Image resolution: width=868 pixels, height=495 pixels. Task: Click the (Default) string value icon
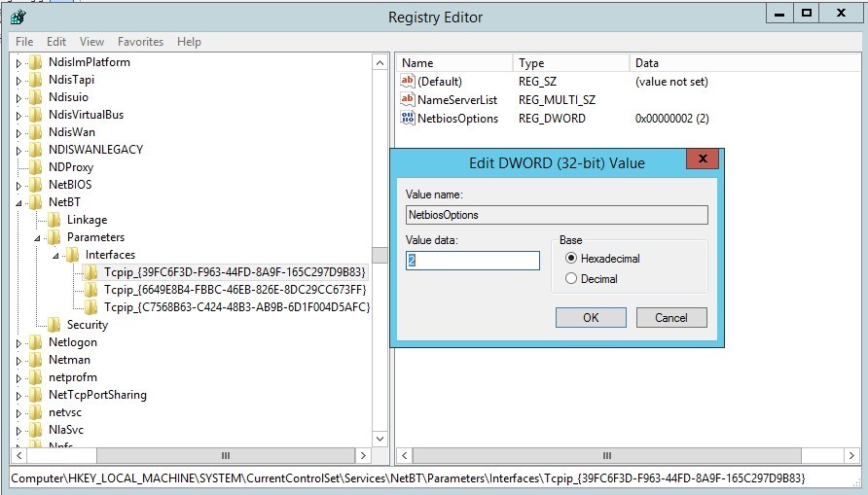[x=408, y=82]
